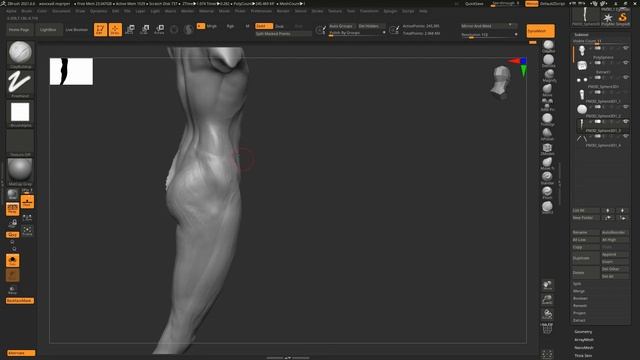Select the SimpleBrush tool thumbnail
640x360 pixels.
coord(623,18)
